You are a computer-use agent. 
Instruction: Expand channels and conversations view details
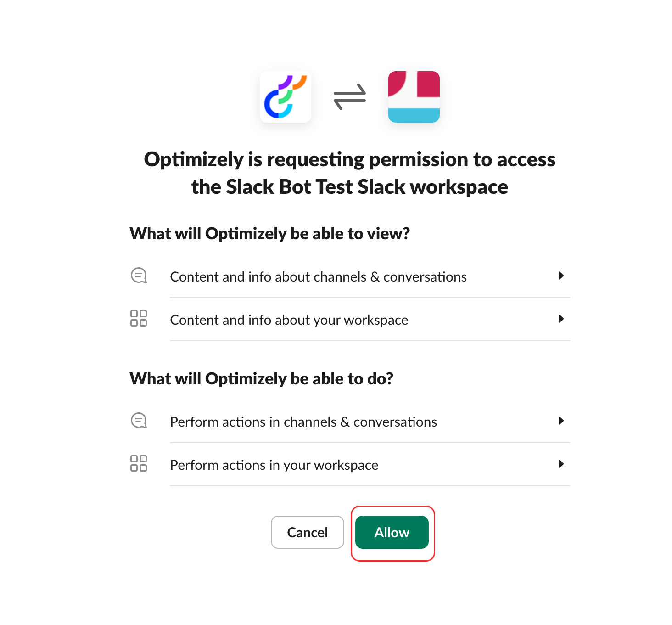[x=561, y=276]
